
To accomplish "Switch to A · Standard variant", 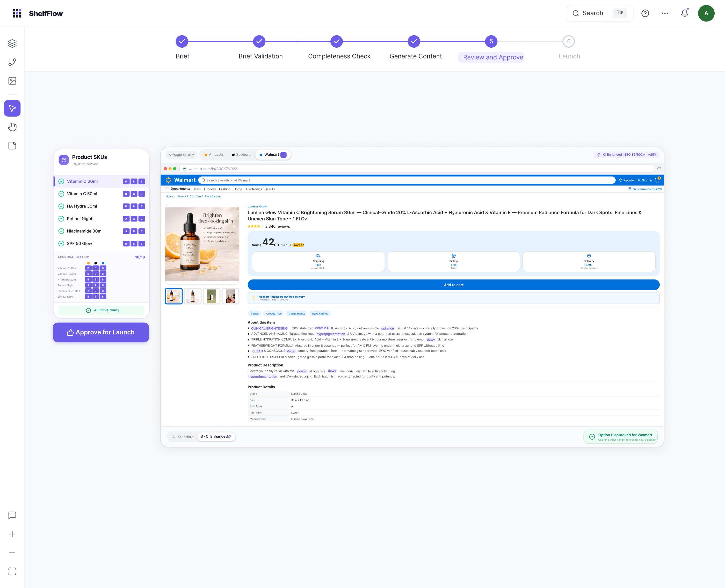I will point(183,437).
